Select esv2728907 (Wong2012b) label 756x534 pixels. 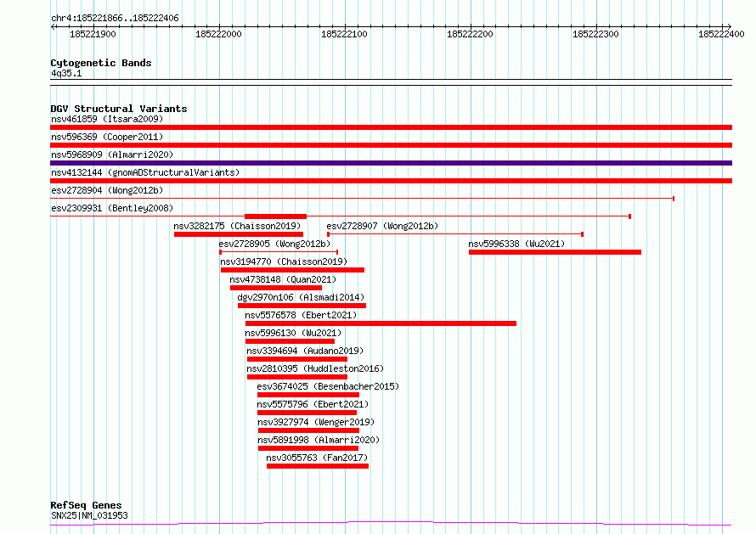tap(382, 226)
